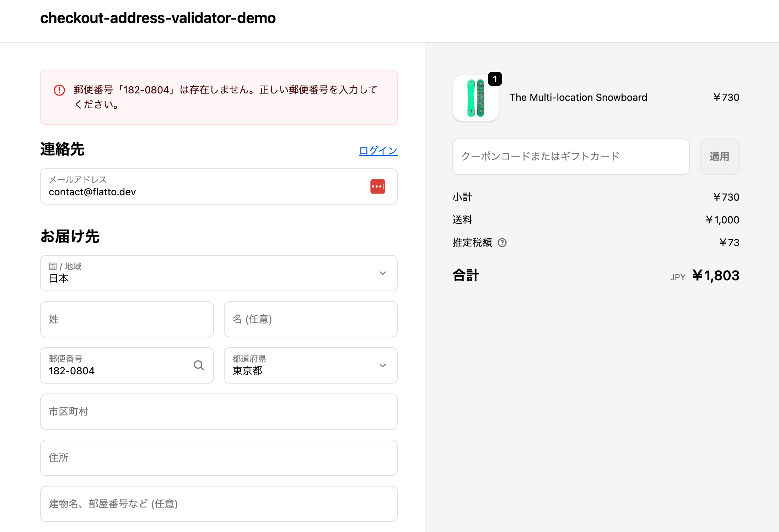
Task: Click the 名 (任意) first name field
Action: tap(310, 319)
